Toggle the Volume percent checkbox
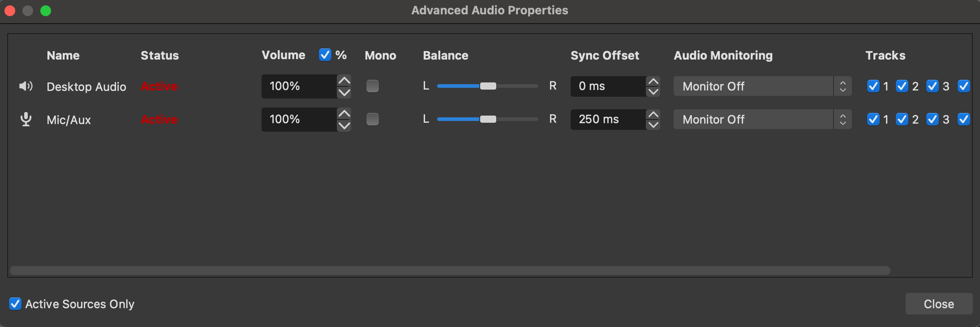This screenshot has width=980, height=327. 325,55
